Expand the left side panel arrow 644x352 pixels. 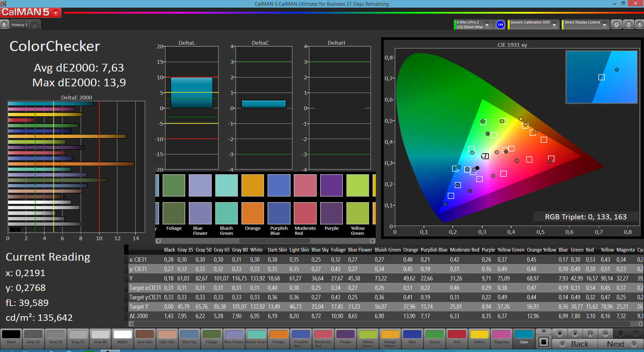click(x=4, y=25)
